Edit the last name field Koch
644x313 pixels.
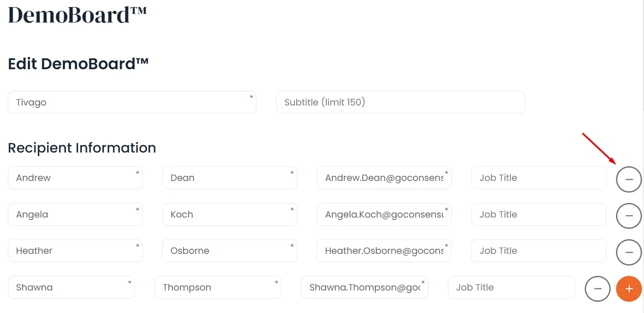coord(229,214)
